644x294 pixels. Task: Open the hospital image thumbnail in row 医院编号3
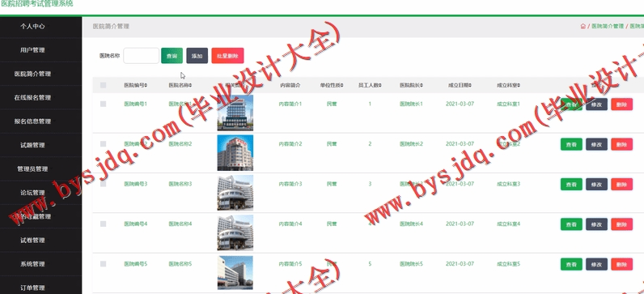[235, 193]
